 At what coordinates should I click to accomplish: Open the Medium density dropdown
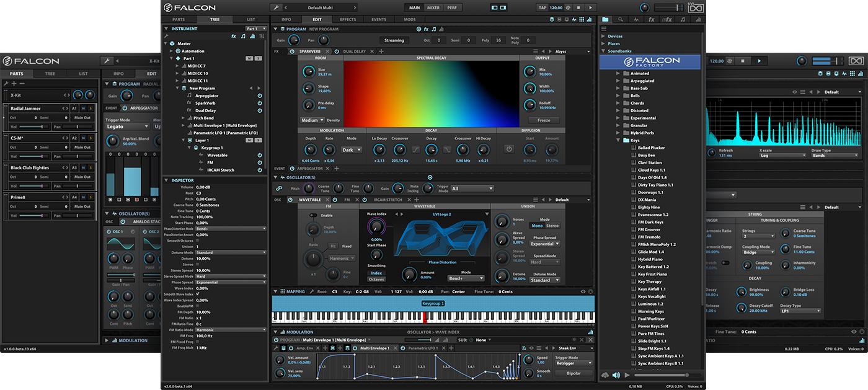pyautogui.click(x=312, y=120)
